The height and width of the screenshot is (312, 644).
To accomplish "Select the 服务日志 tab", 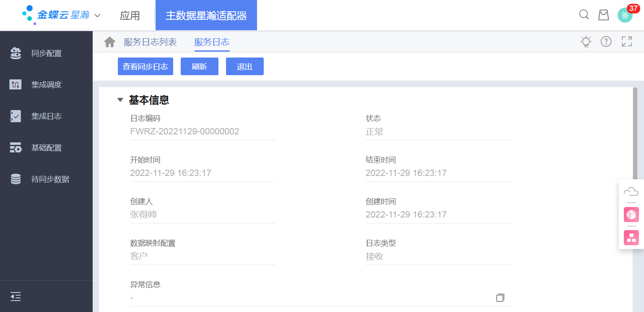I will (x=212, y=42).
